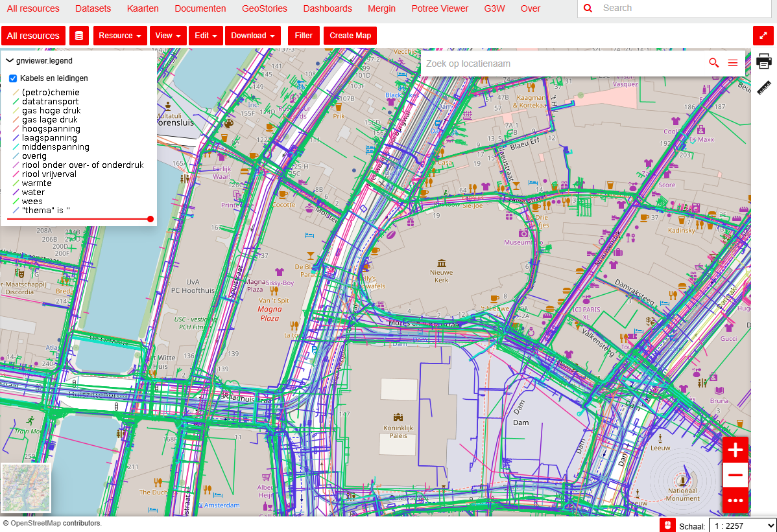Screen dimensions: 777x532
Task: Activate the measure ruler tool
Action: click(x=764, y=87)
